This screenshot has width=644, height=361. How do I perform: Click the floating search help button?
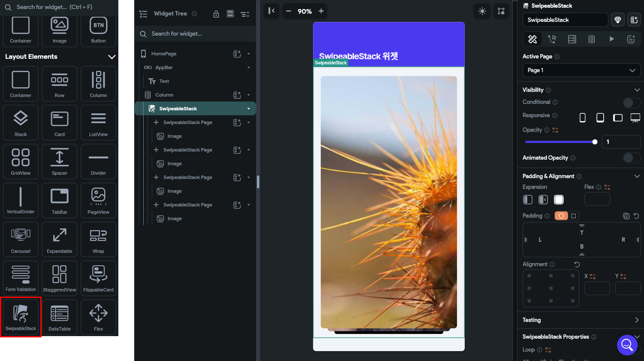[x=627, y=345]
